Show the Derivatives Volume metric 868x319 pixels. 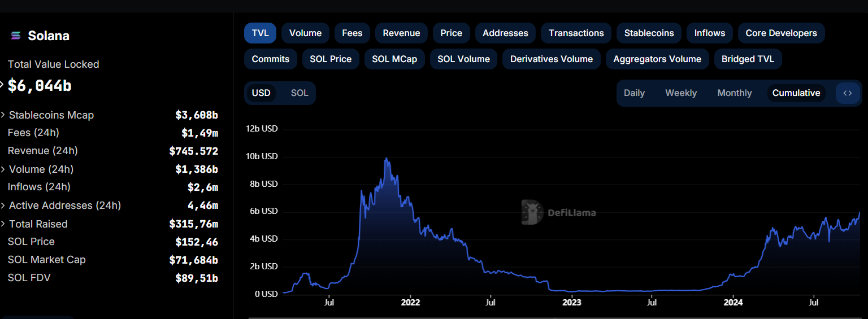(x=552, y=59)
